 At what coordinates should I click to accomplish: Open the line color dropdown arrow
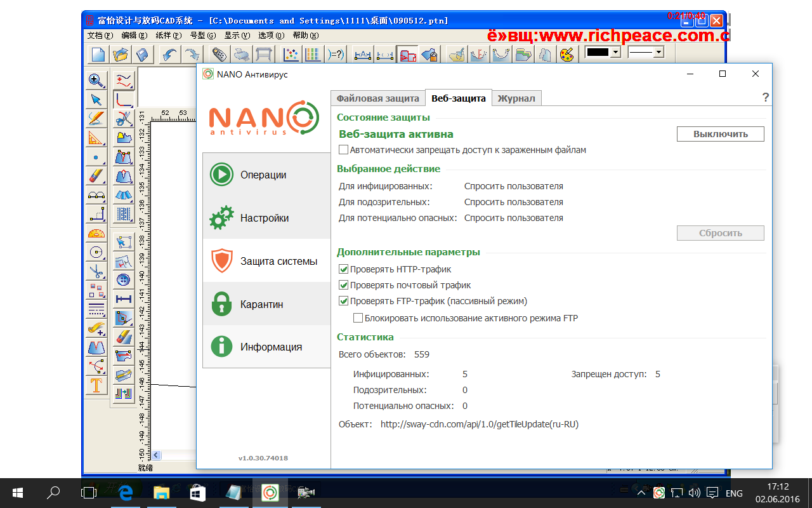615,53
